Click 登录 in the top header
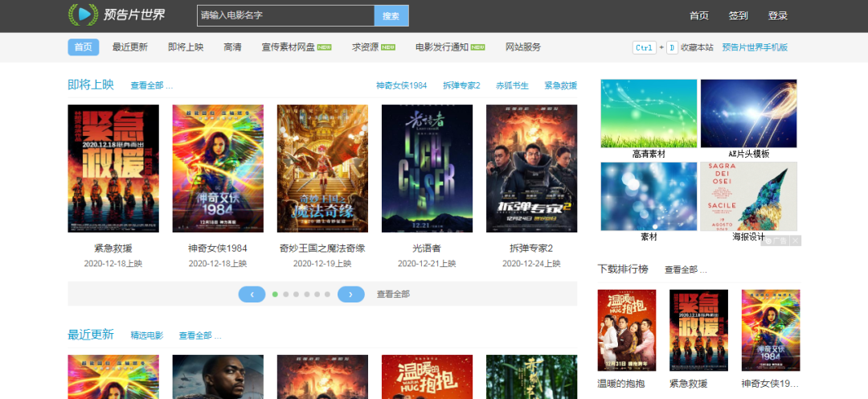 tap(777, 16)
